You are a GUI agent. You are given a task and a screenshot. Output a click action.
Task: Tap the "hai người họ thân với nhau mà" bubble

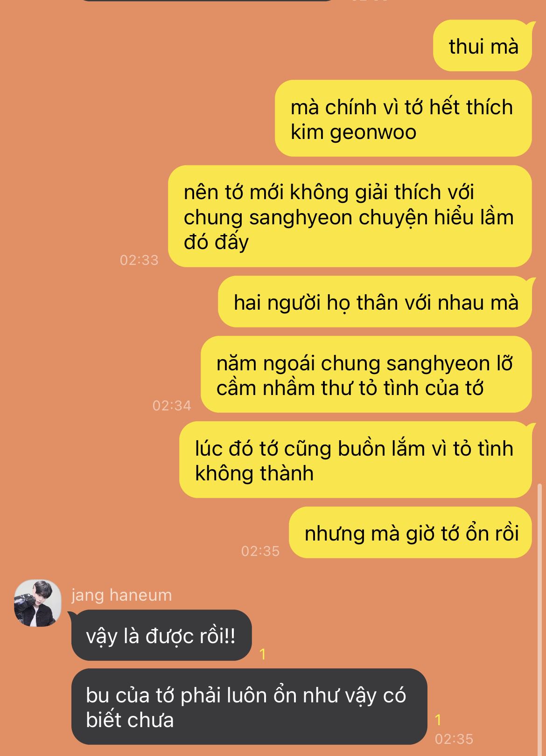375,302
